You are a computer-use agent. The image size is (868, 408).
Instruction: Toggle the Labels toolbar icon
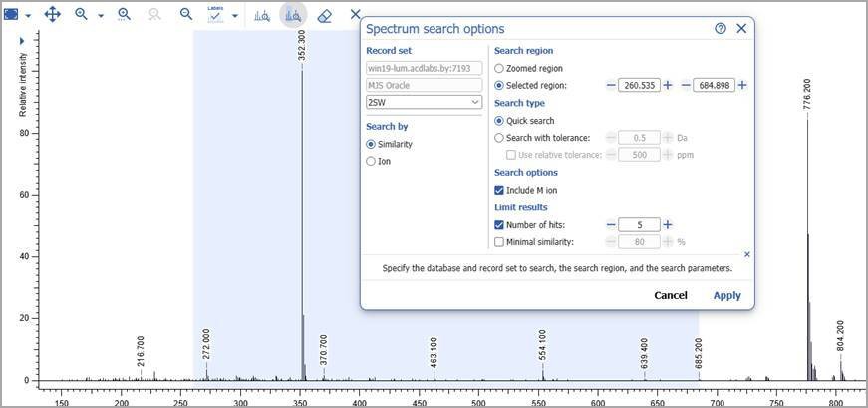[215, 14]
